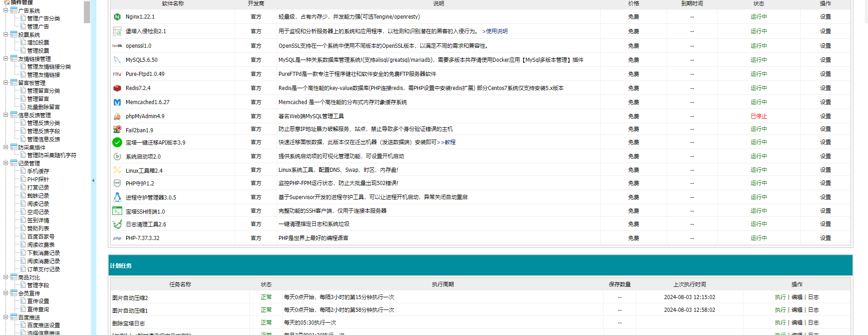Click 设置 for the Nginx1.22.1 row
Viewport: 868px width, 335px height.
click(825, 17)
